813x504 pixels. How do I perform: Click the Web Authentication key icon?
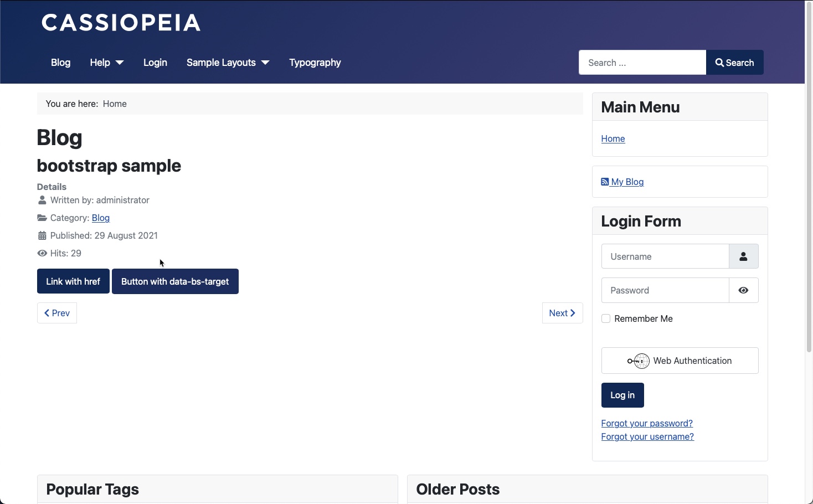pos(638,361)
